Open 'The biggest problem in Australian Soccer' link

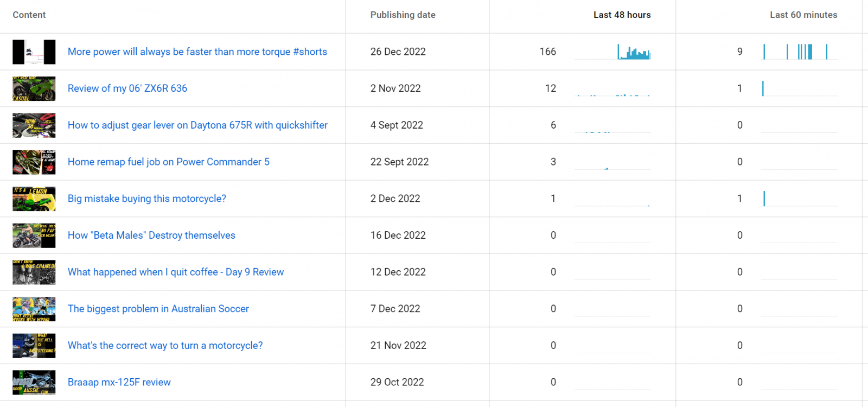(x=158, y=309)
